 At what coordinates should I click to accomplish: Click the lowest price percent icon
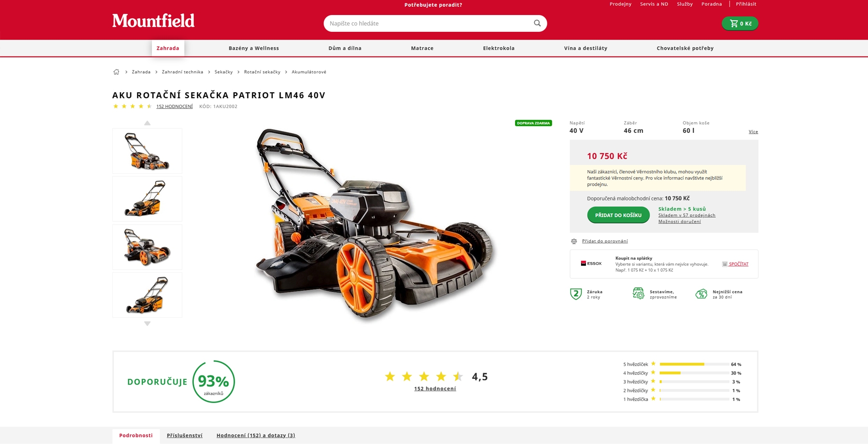701,293
